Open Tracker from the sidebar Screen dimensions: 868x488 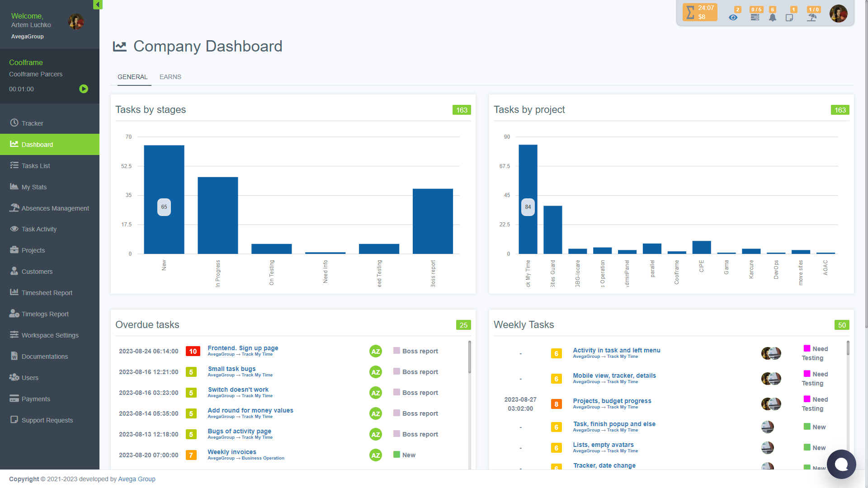click(33, 123)
